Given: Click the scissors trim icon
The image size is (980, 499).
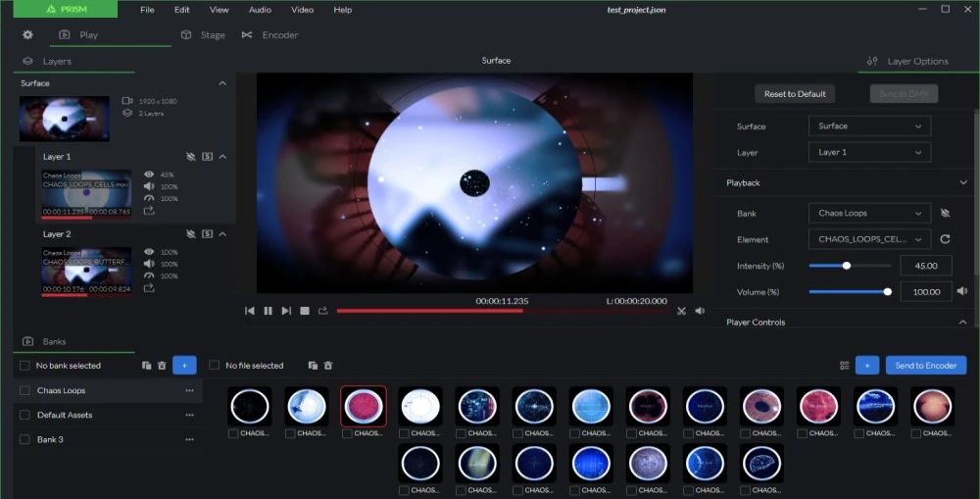Looking at the screenshot, I should (681, 311).
